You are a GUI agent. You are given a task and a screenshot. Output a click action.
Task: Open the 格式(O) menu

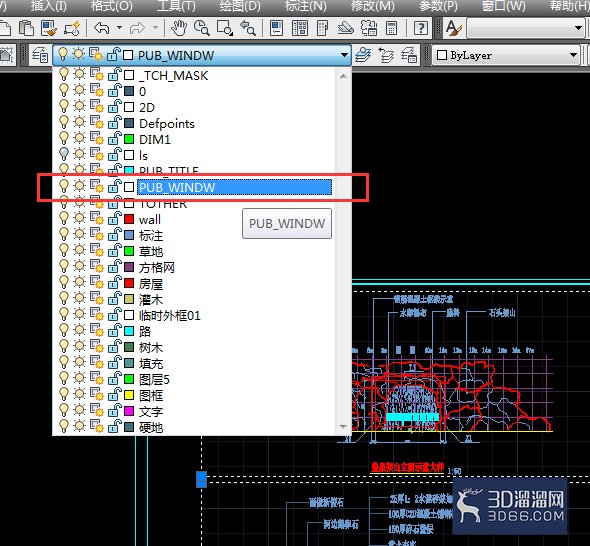click(x=112, y=6)
